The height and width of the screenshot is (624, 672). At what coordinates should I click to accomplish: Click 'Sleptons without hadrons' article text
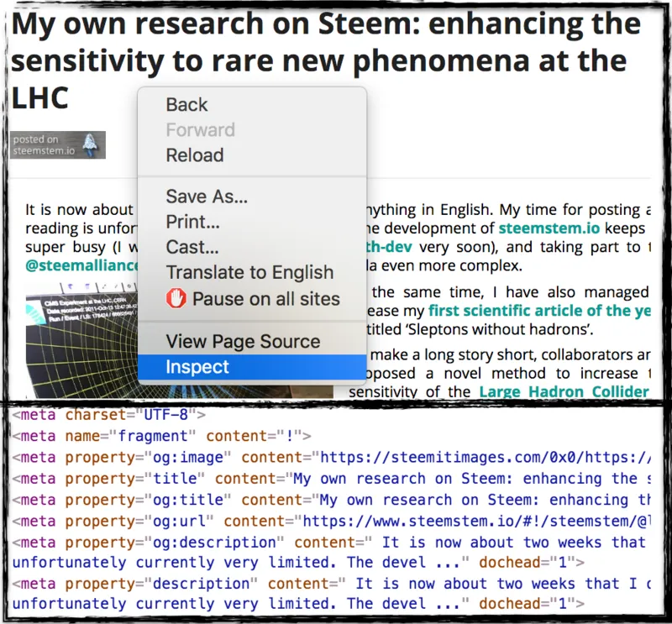[x=498, y=329]
